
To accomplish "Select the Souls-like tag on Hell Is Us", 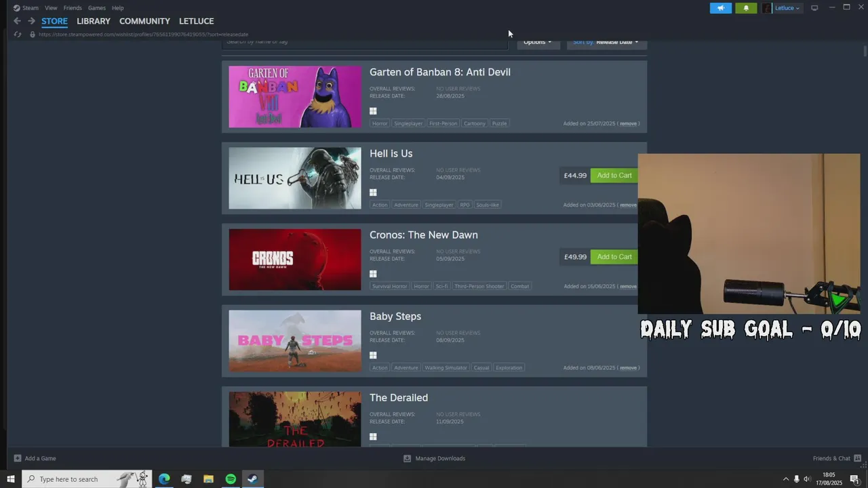I will [488, 205].
